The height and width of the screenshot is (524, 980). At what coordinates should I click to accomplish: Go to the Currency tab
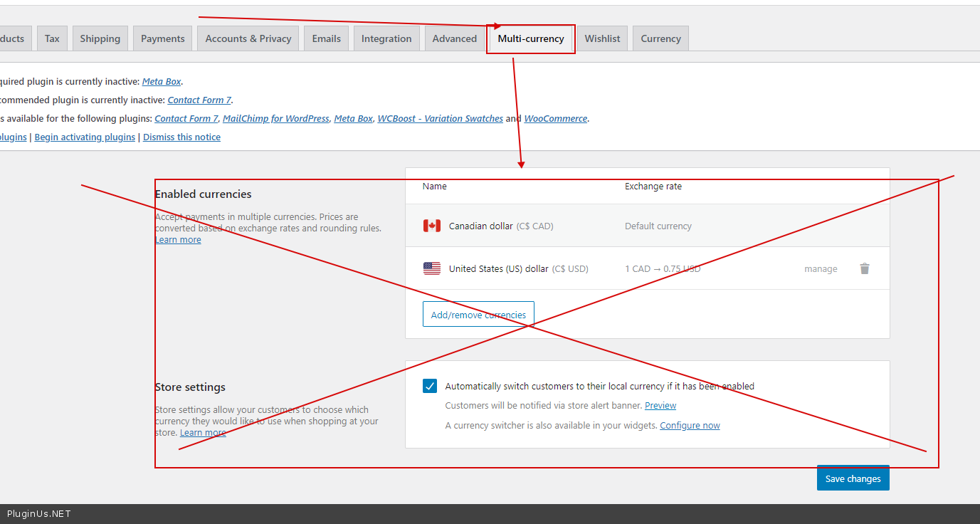660,38
